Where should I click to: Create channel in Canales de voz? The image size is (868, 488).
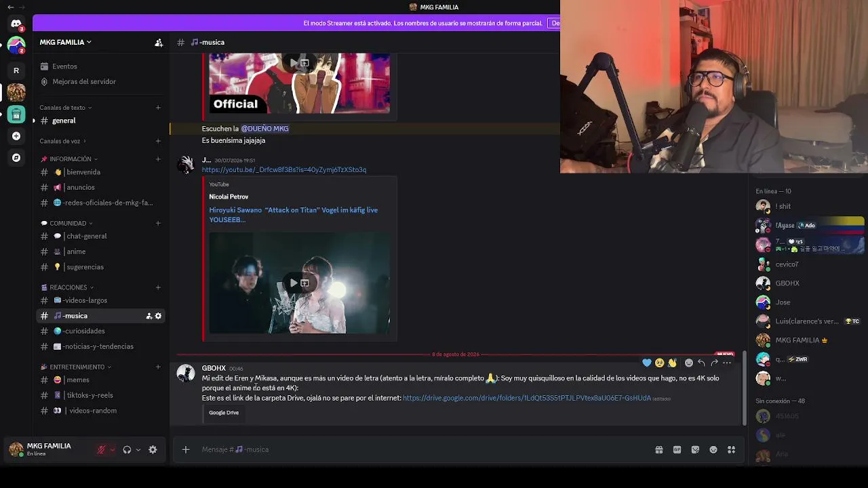click(158, 141)
